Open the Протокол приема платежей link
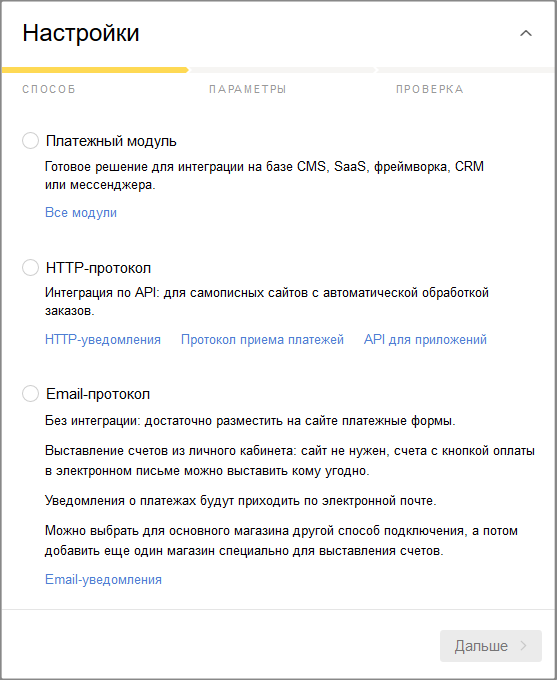The height and width of the screenshot is (680, 557). [x=262, y=339]
